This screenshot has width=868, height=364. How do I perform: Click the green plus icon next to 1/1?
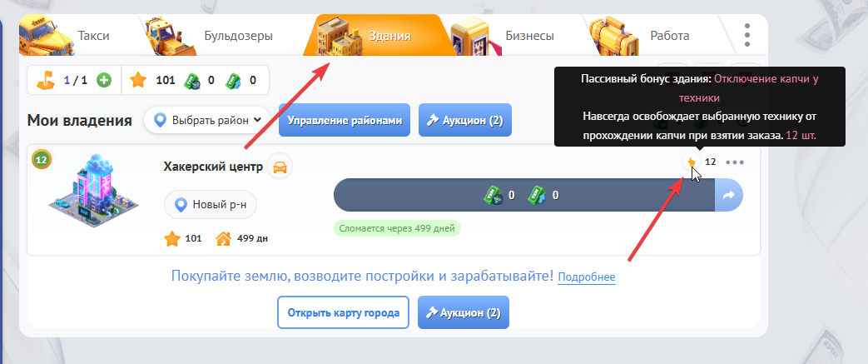tap(103, 80)
